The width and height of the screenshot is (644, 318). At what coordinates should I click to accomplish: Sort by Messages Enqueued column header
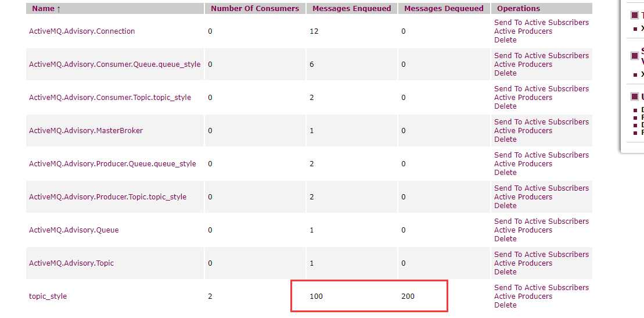click(x=351, y=9)
